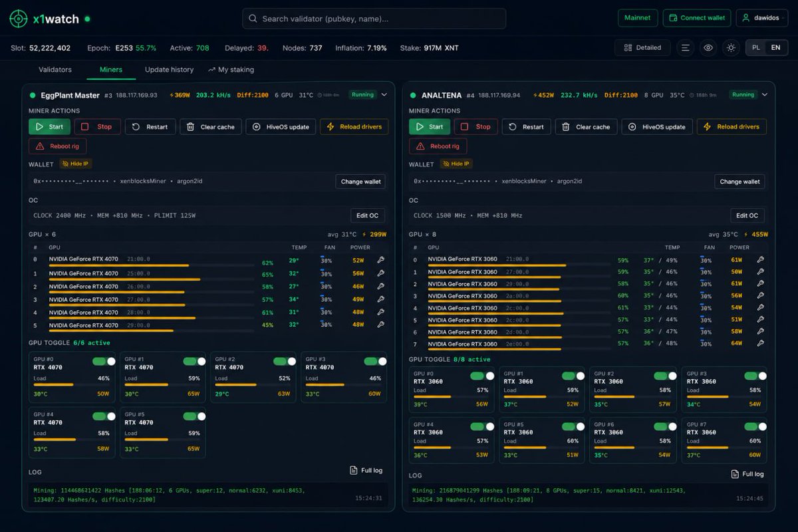
Task: Open the Mainnet network selector
Action: pyautogui.click(x=638, y=18)
